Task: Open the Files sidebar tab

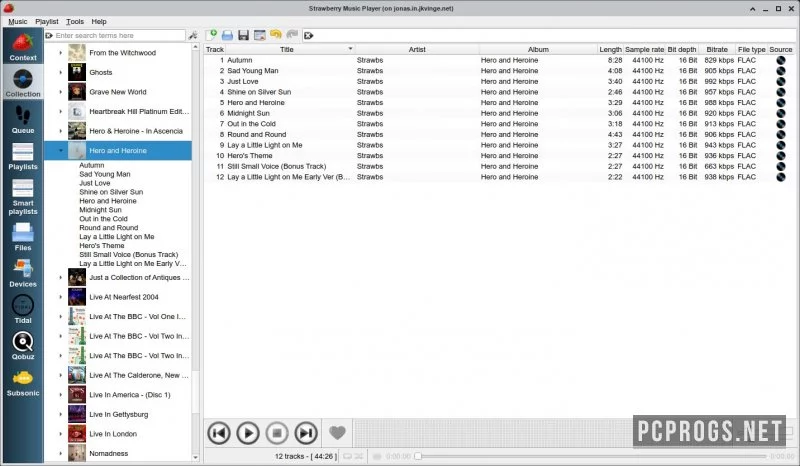Action: tap(23, 236)
